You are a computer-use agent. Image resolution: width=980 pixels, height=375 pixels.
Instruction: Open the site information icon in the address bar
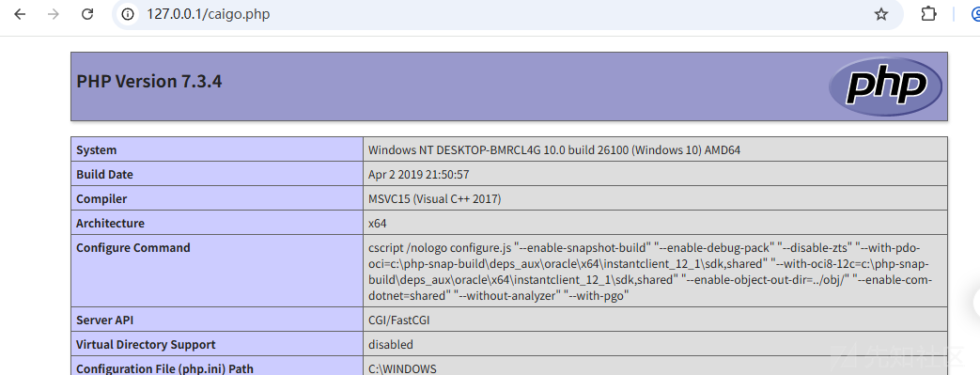128,14
